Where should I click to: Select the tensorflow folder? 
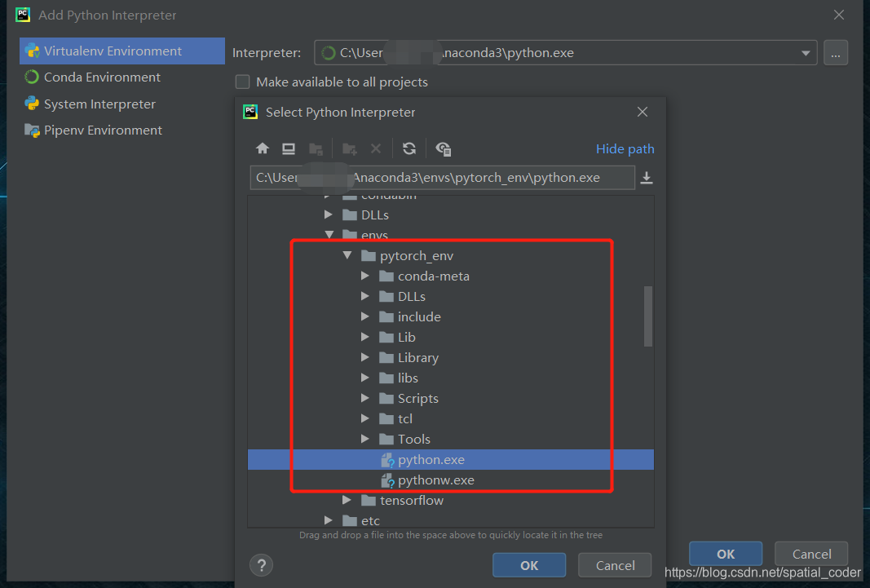[412, 501]
